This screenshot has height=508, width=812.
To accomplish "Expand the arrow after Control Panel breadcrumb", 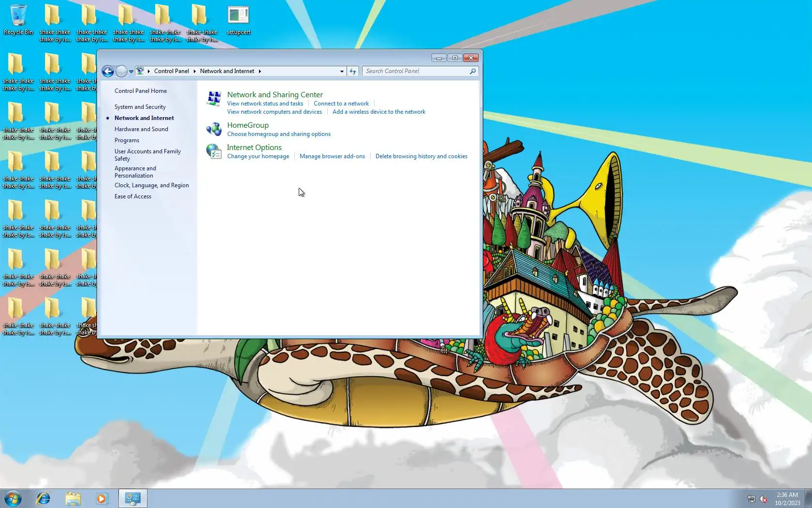I will (194, 71).
